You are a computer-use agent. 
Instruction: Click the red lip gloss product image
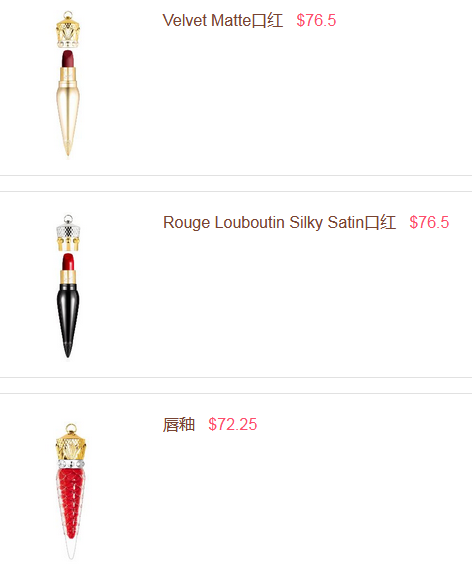(71, 492)
